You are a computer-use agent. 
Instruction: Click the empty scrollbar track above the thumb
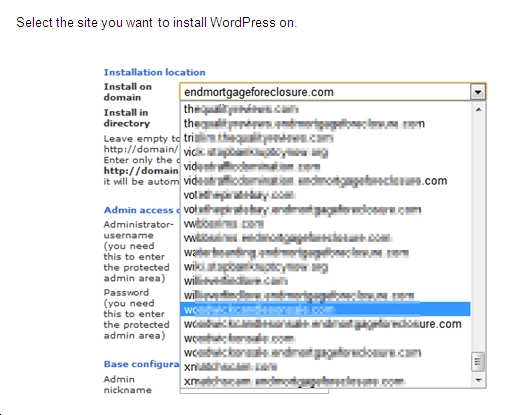[x=478, y=233]
